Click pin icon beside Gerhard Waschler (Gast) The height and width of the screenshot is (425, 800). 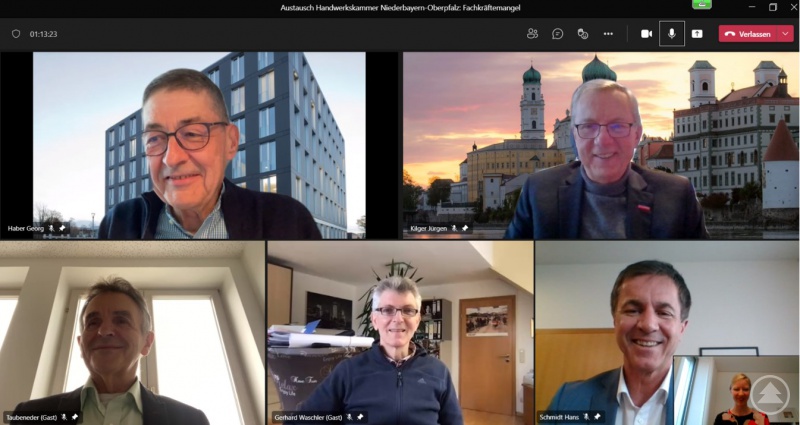coord(359,417)
